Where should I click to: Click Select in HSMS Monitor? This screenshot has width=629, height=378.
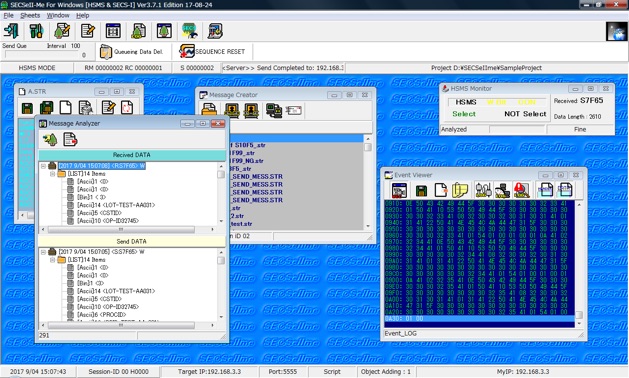pyautogui.click(x=464, y=114)
